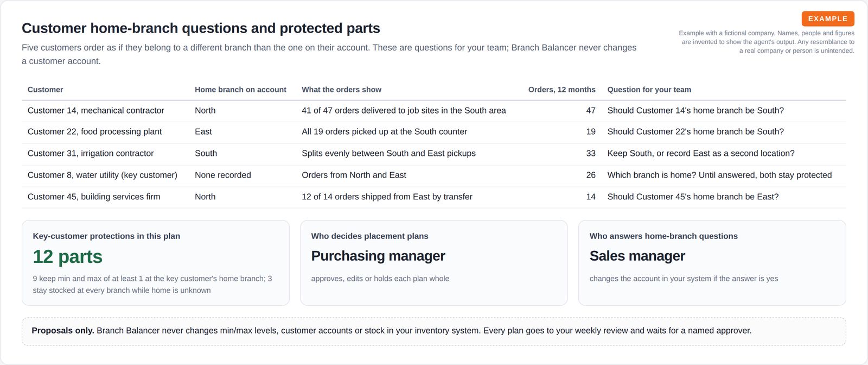Click the 'Who answers home-branch questions' card title
Screen dimensions: 868x365
pos(663,236)
